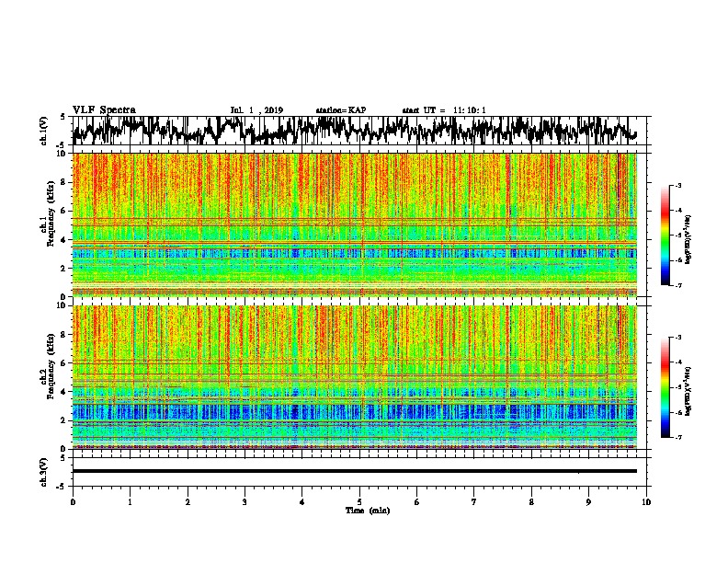
Task: Click the "station=KAP" header label
Action: pyautogui.click(x=341, y=110)
